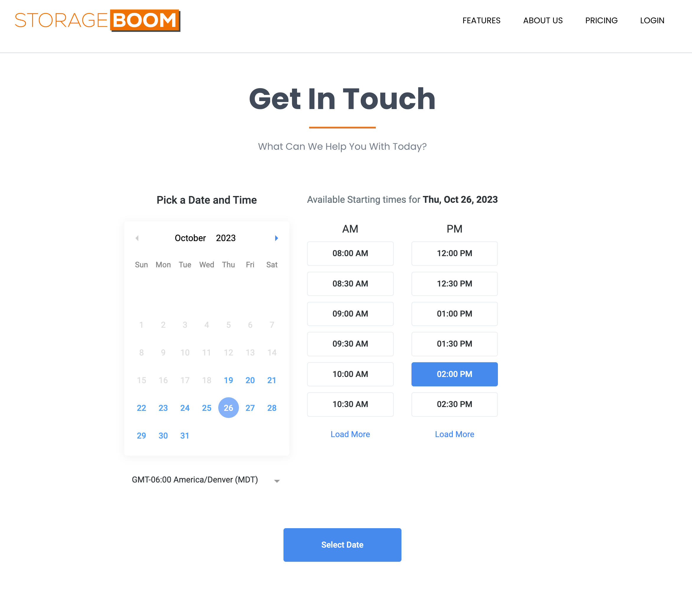Screen dimensions: 692x616
Task: Click the LOGIN link
Action: [652, 20]
